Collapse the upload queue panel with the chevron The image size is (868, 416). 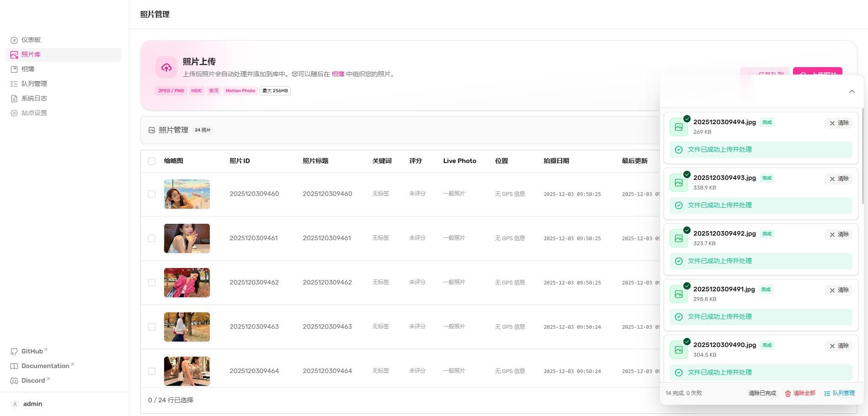(852, 91)
